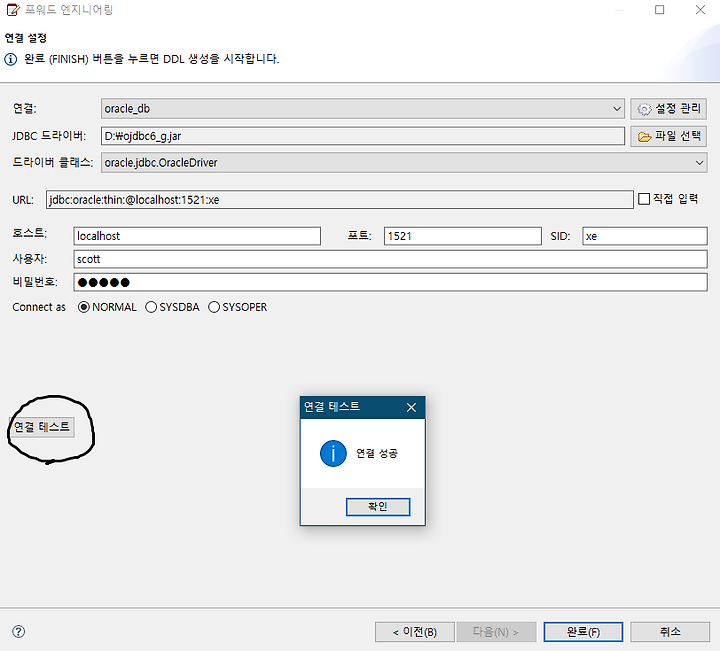Image resolution: width=720 pixels, height=651 pixels.
Task: Click the Connect as label
Action: [x=39, y=307]
